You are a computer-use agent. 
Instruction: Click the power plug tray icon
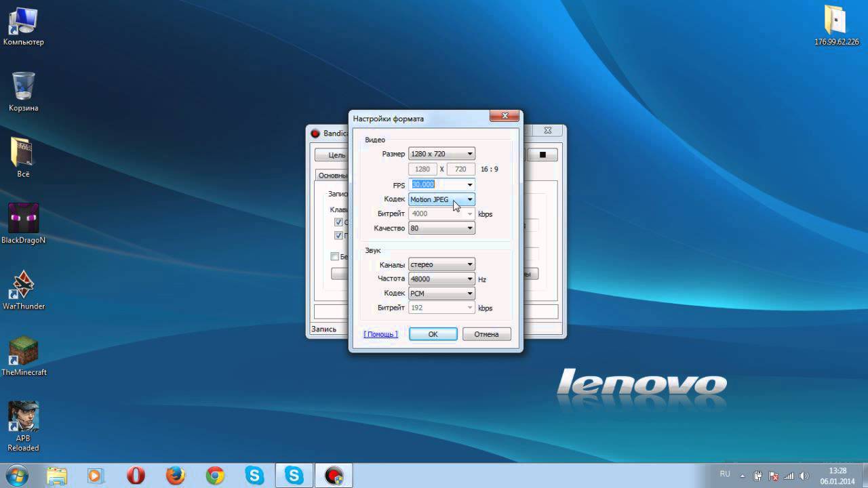point(757,476)
